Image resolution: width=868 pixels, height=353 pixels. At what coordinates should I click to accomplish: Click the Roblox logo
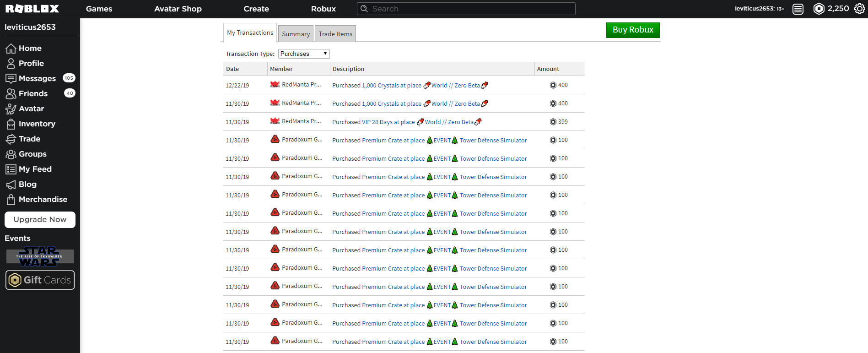point(32,9)
